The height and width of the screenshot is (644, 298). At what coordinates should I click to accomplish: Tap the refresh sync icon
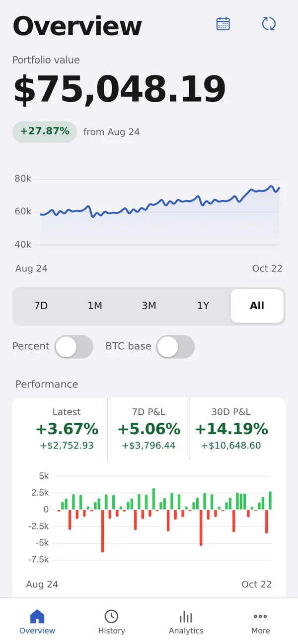[269, 24]
